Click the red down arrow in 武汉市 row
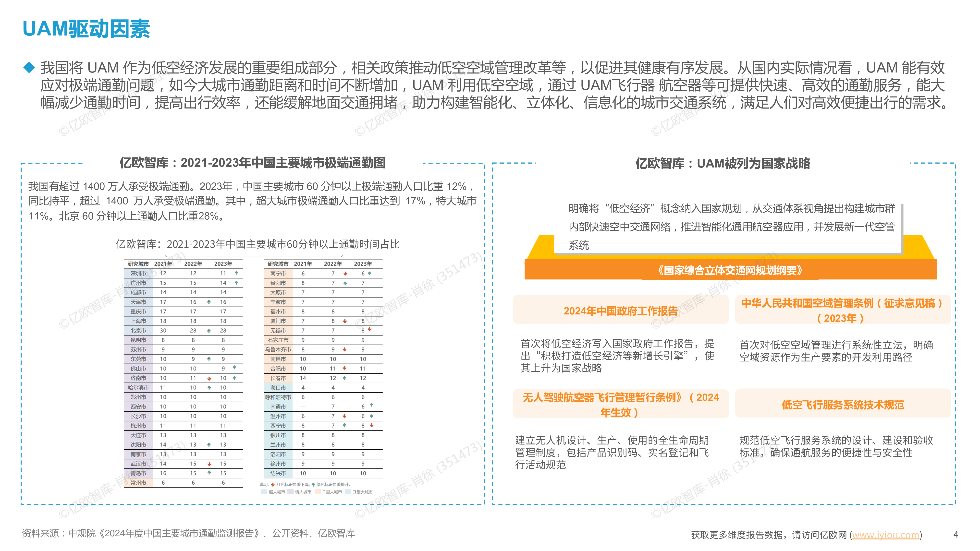The image size is (980, 551). point(209,464)
